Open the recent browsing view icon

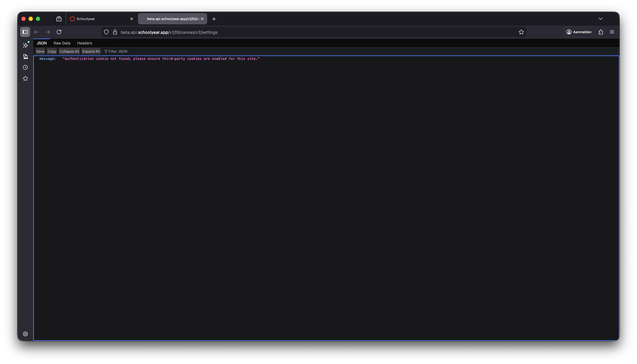click(59, 19)
